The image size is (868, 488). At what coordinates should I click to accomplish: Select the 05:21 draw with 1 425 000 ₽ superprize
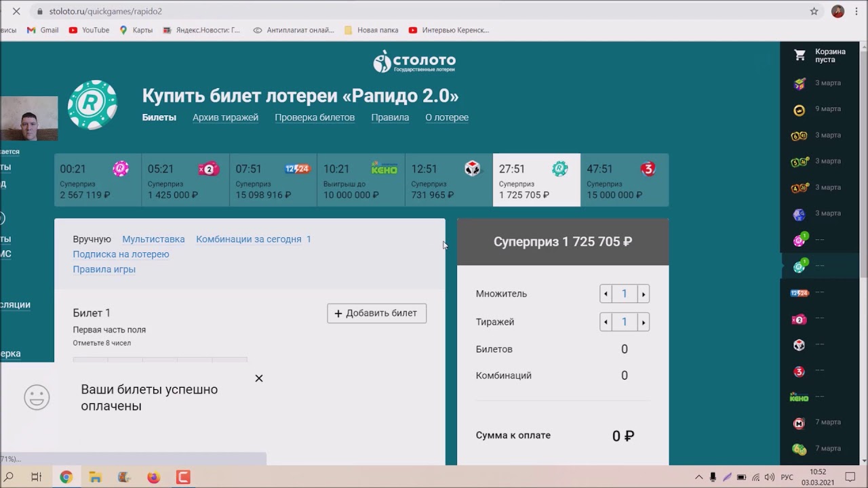[185, 180]
